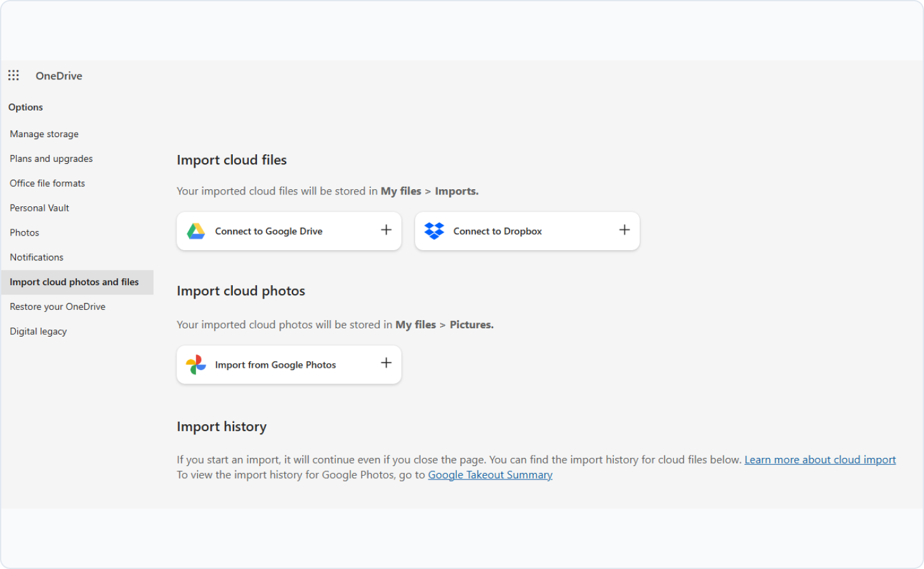Screen dimensions: 924x569
Task: Click the Dropbox logo icon
Action: pos(434,231)
